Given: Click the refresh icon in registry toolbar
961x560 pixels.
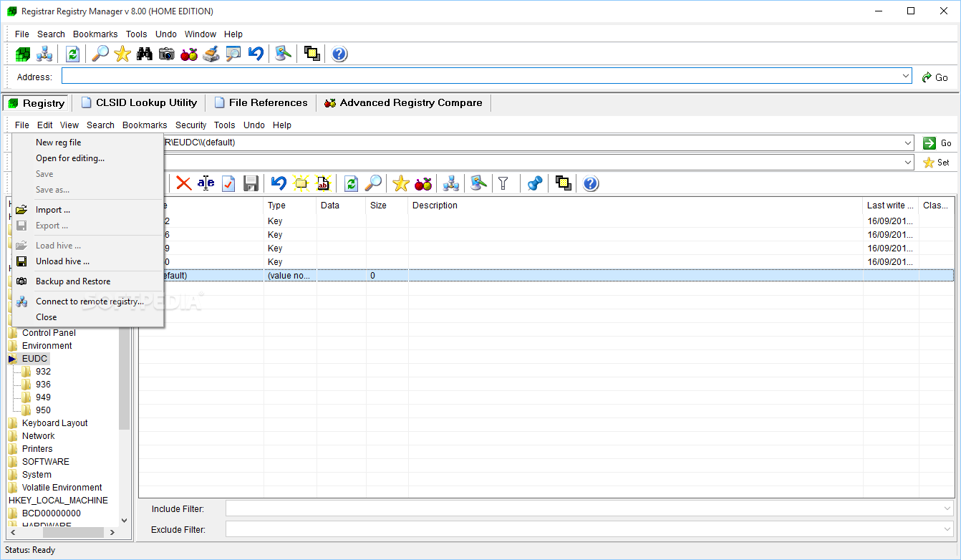Looking at the screenshot, I should coord(351,183).
